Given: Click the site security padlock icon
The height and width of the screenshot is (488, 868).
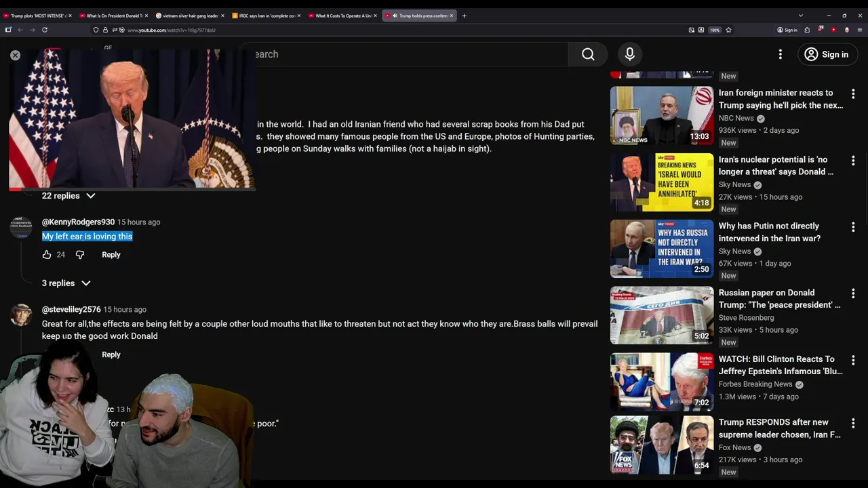Looking at the screenshot, I should pos(106,30).
